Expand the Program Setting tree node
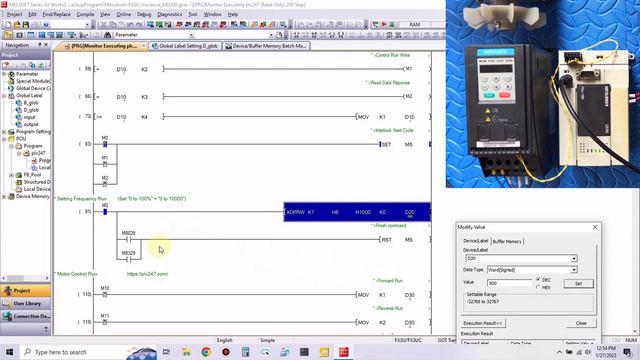 [x=4, y=132]
